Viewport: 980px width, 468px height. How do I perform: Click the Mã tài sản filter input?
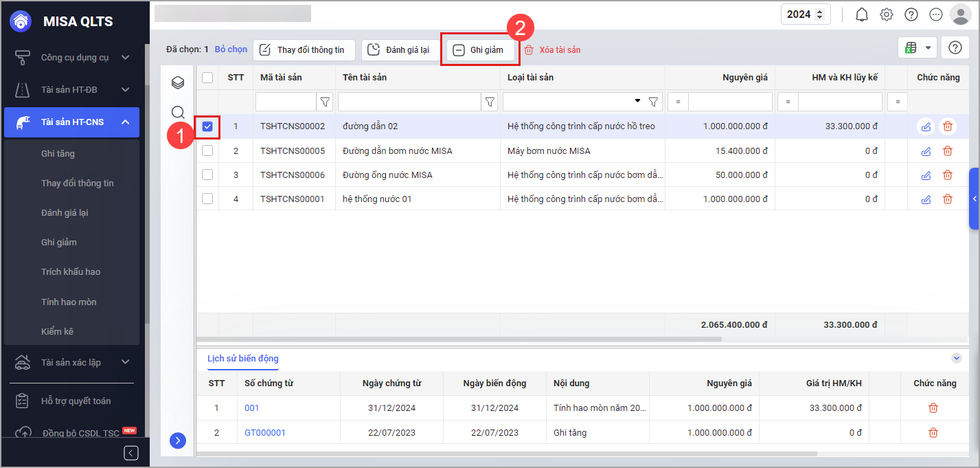(x=286, y=102)
